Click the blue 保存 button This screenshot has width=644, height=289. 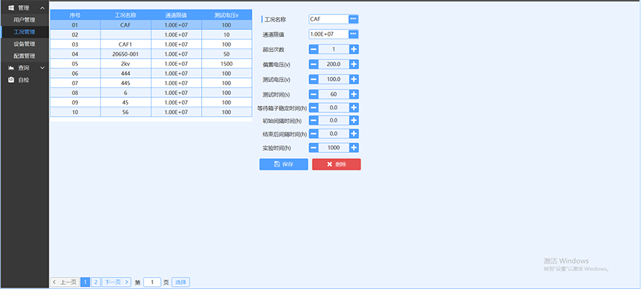point(283,165)
